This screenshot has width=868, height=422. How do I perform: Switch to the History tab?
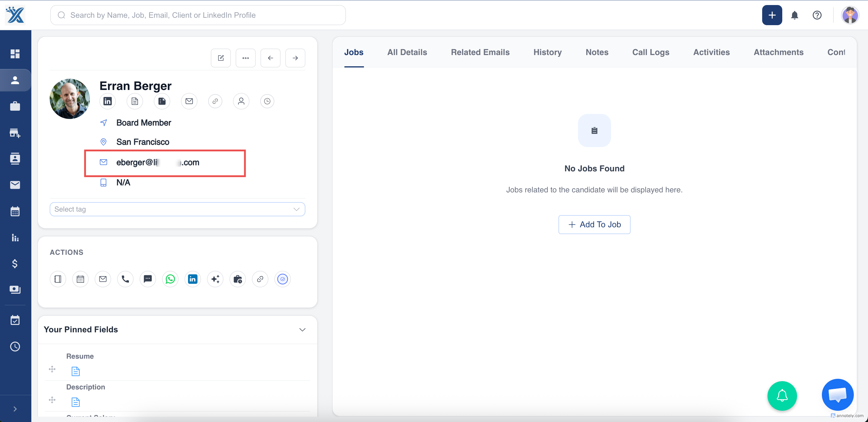pyautogui.click(x=548, y=52)
